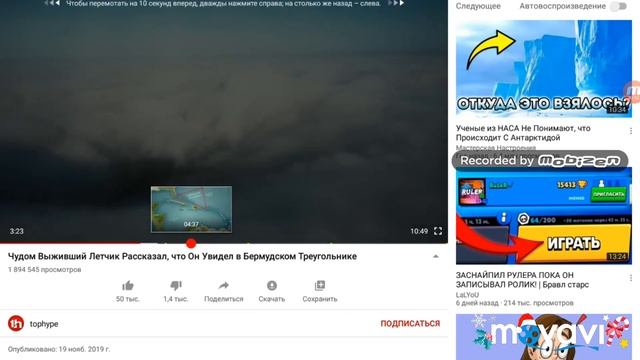The width and height of the screenshot is (640, 360).
Task: Click the 6 дней назад · 214 тыс. просмотров text
Action: [x=515, y=303]
